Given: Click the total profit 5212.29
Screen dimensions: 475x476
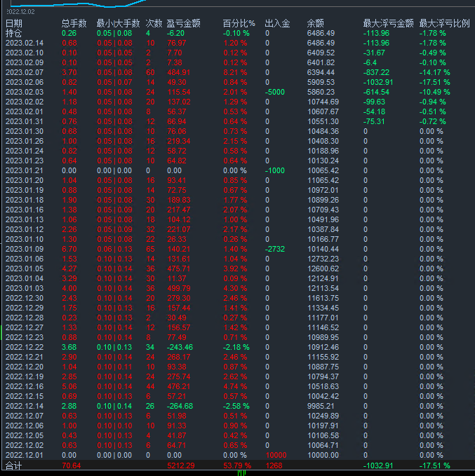Looking at the screenshot, I should click(x=180, y=466).
